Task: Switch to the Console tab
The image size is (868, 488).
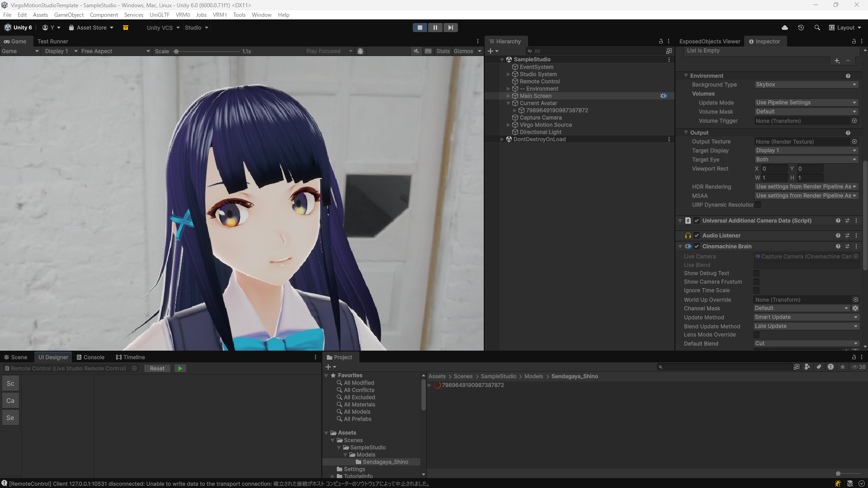Action: tap(90, 357)
